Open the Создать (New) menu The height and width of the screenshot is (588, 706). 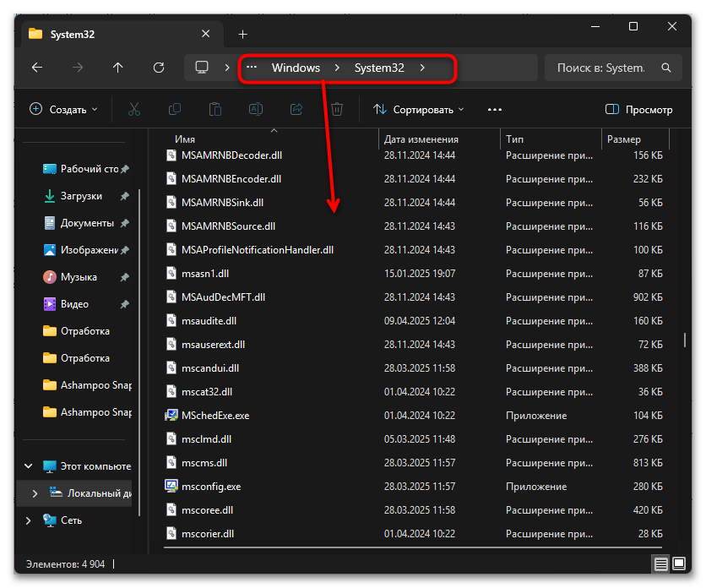pos(63,110)
